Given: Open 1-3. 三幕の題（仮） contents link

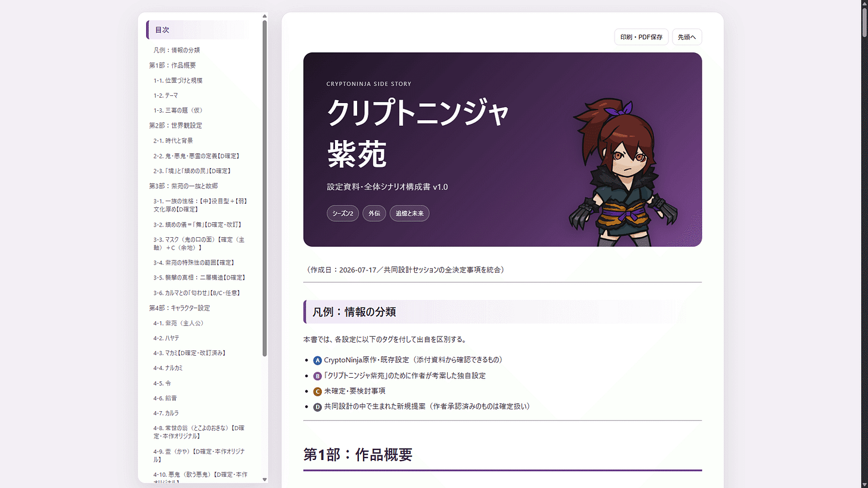Looking at the screenshot, I should (178, 110).
